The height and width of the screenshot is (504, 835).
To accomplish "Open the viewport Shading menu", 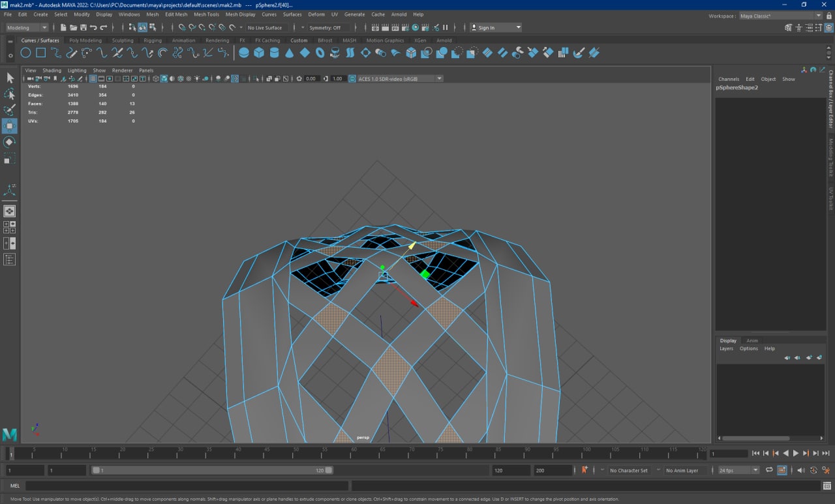I will click(x=52, y=70).
